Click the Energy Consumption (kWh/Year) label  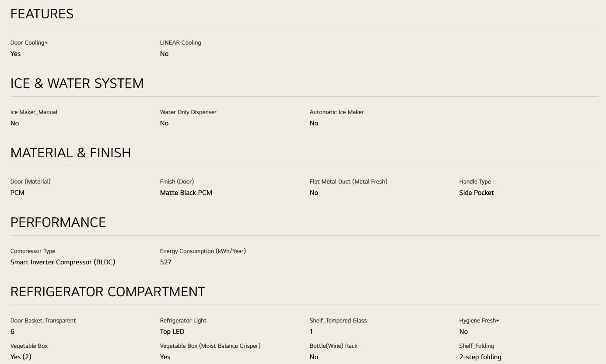click(203, 251)
